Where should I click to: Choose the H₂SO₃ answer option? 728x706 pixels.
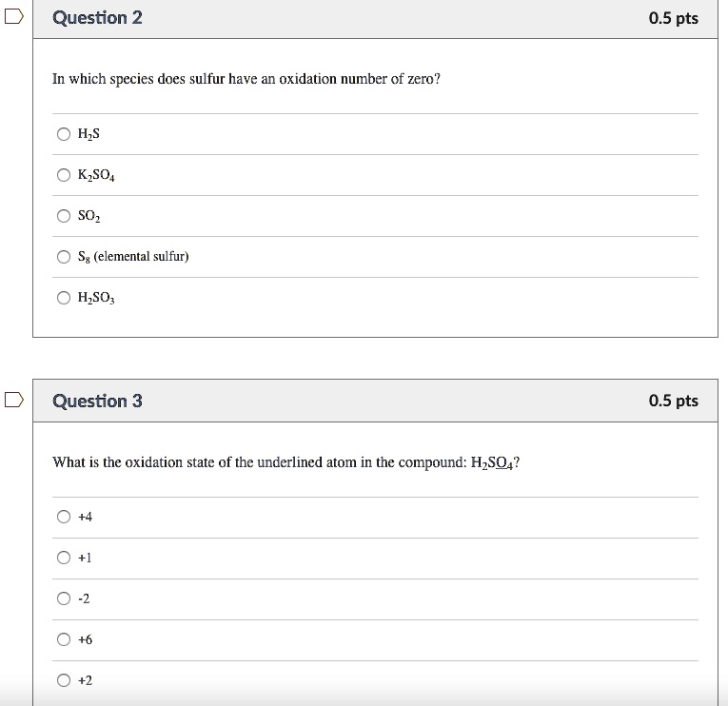64,298
